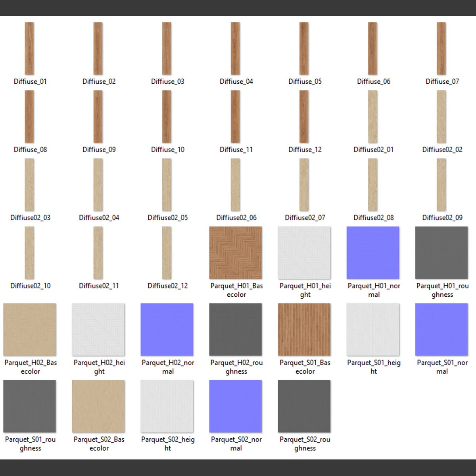Viewport: 476px width, 476px height.
Task: Open the Diffiuse02_12 plank file
Action: click(x=167, y=253)
